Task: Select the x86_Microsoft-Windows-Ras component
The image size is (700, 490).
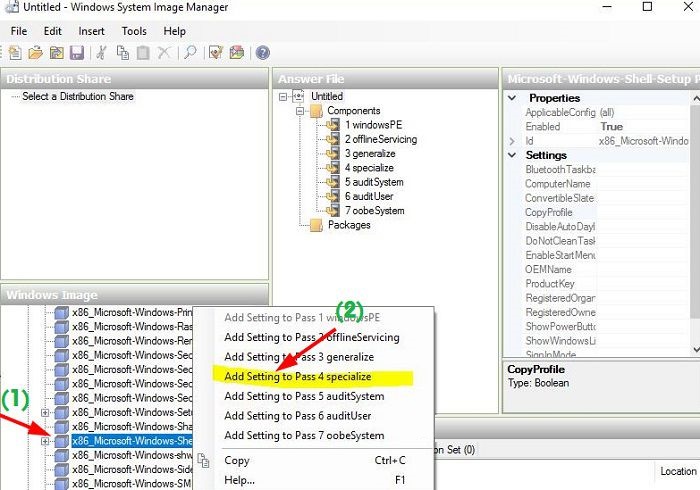Action: click(x=132, y=327)
